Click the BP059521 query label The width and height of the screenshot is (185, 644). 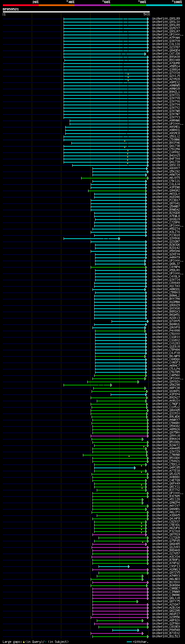point(11,9)
